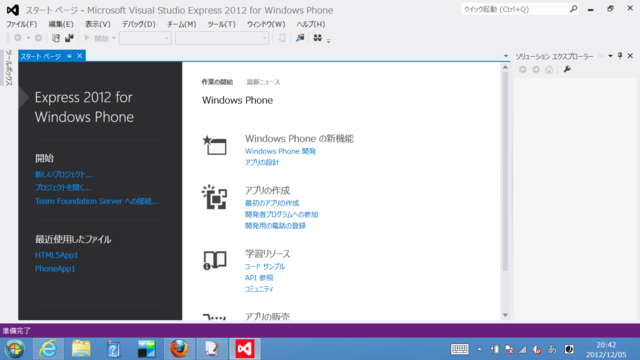Click the アプリの作成 section icon
Screen dimensions: 640x360
[x=215, y=197]
